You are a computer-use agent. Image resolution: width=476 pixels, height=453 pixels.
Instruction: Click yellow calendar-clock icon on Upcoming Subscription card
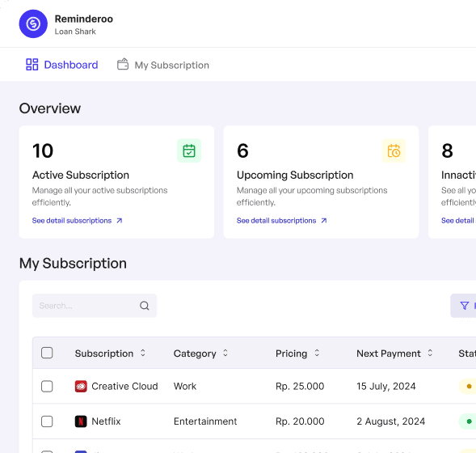pyautogui.click(x=394, y=150)
